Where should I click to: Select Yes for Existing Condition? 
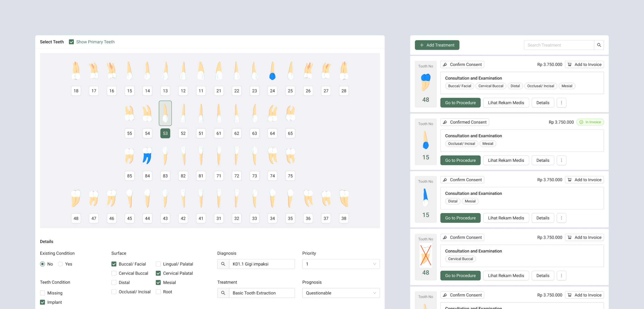61,264
